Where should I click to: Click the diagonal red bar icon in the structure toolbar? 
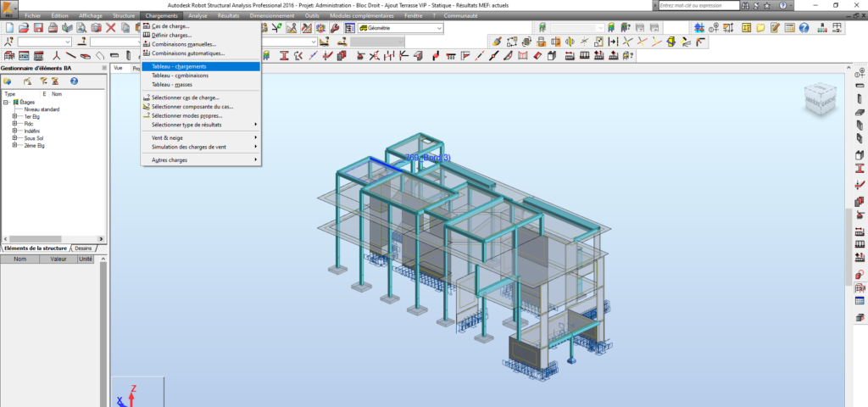71,55
